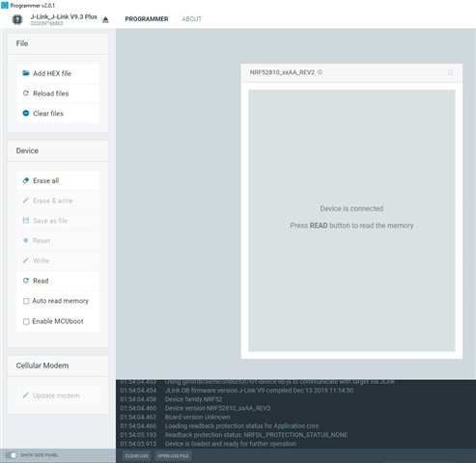Toggle the Show Side Panel switch

click(x=12, y=455)
